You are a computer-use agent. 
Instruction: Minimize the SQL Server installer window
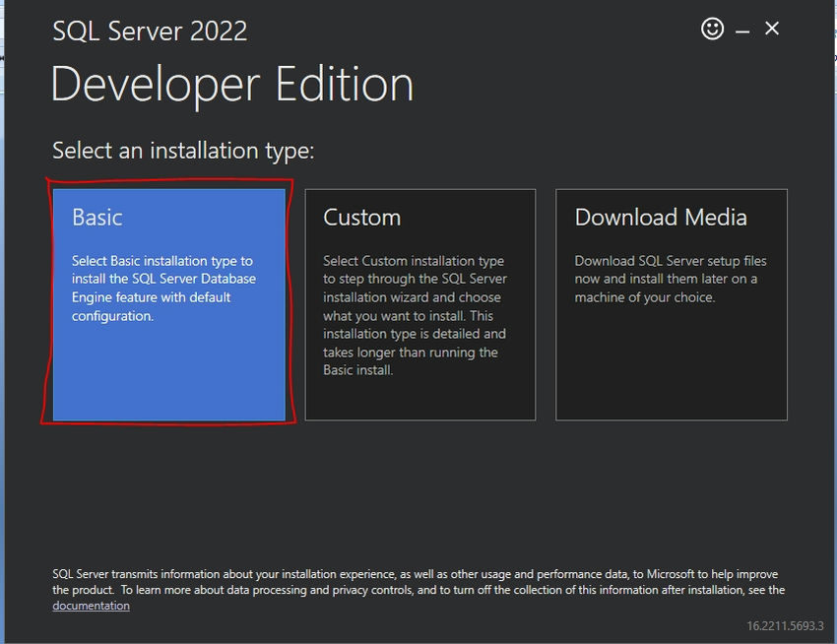741,29
